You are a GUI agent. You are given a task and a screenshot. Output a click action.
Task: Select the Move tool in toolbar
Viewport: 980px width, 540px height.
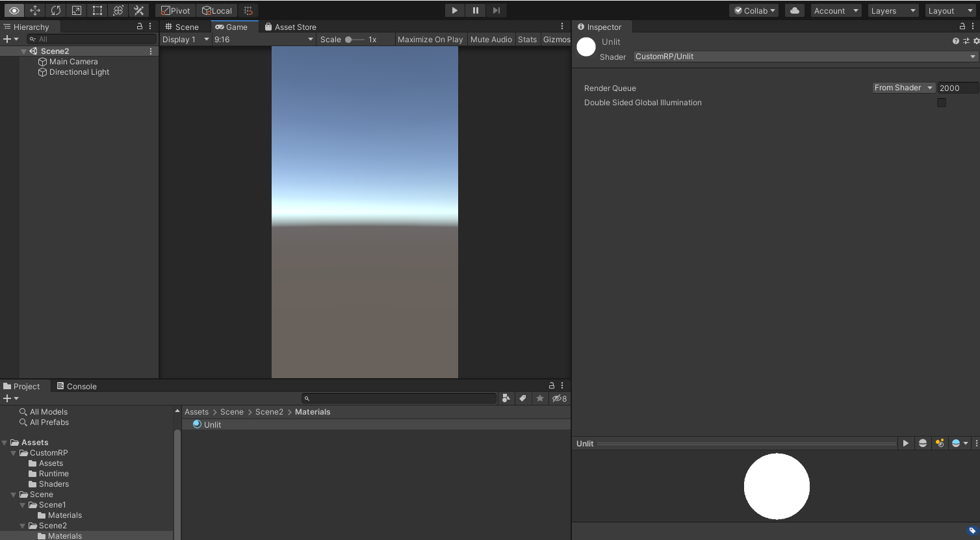[x=35, y=10]
